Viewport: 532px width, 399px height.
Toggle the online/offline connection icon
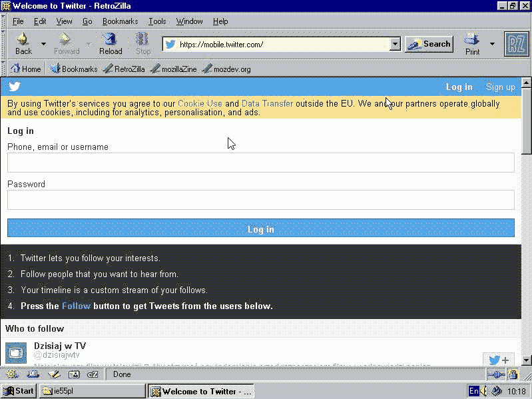pyautogui.click(x=496, y=374)
